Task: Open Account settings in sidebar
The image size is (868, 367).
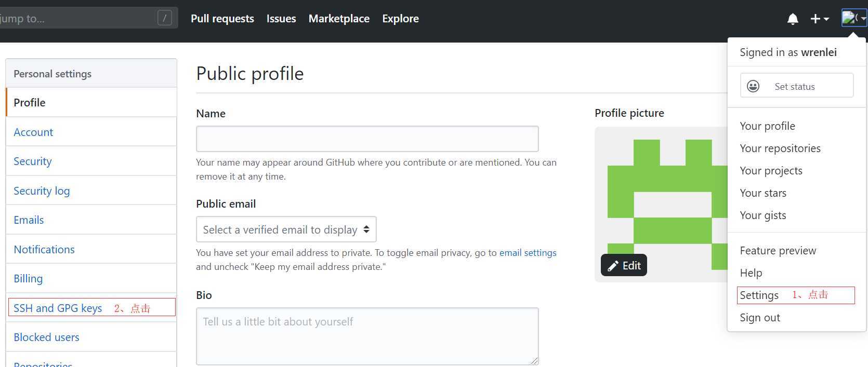Action: pyautogui.click(x=91, y=132)
